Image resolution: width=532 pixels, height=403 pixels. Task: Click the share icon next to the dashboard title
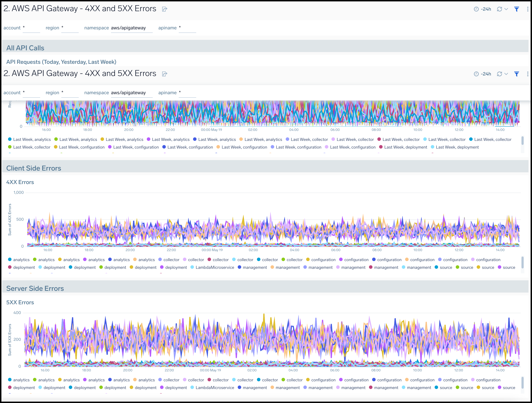point(165,9)
